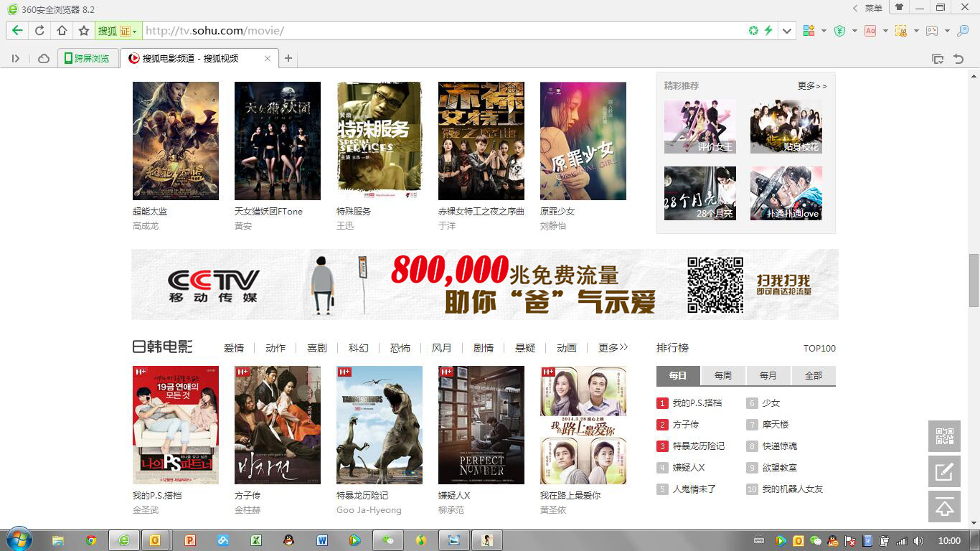Click the green circular compatibility icon in address bar

[x=753, y=31]
